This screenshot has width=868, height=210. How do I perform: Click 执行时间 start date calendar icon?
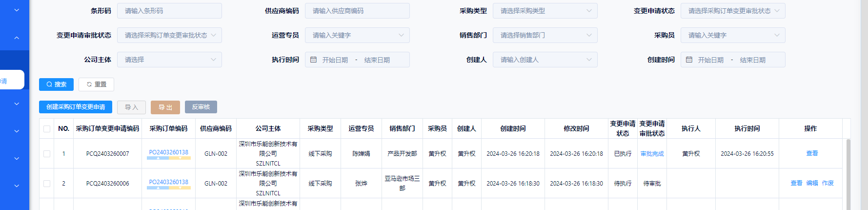[x=313, y=60]
